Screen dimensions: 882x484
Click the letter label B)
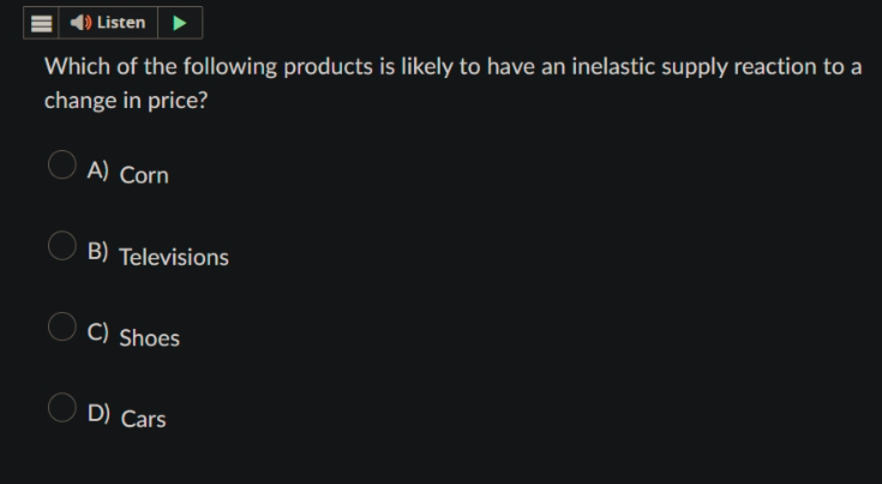click(98, 251)
